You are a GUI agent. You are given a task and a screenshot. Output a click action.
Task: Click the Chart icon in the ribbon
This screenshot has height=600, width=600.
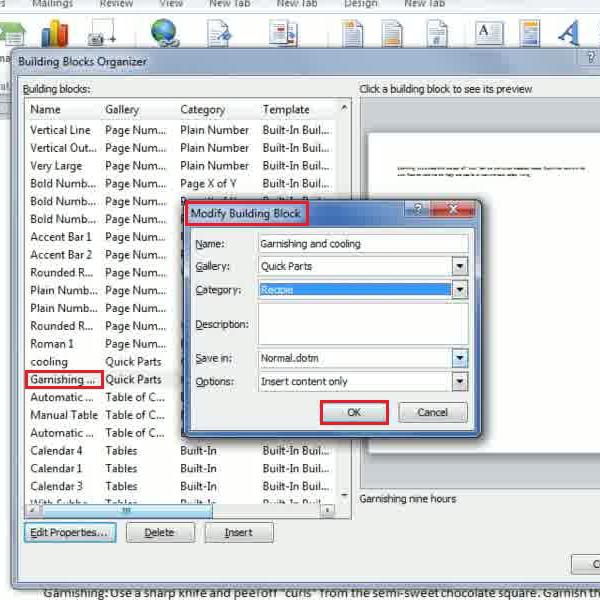tap(55, 34)
